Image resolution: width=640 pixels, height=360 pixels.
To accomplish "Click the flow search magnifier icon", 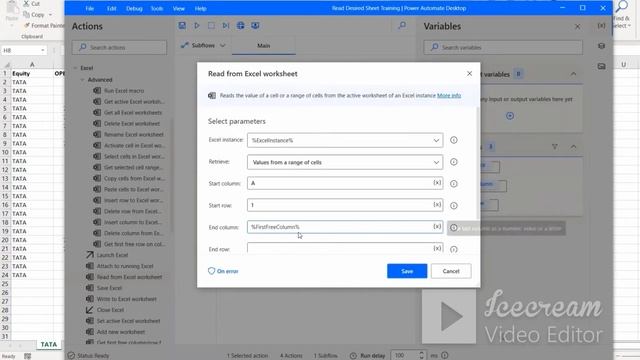I will tap(402, 26).
